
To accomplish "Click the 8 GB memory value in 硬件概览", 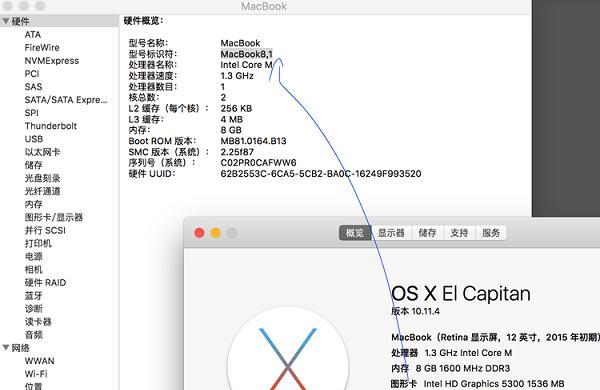I will [x=231, y=130].
